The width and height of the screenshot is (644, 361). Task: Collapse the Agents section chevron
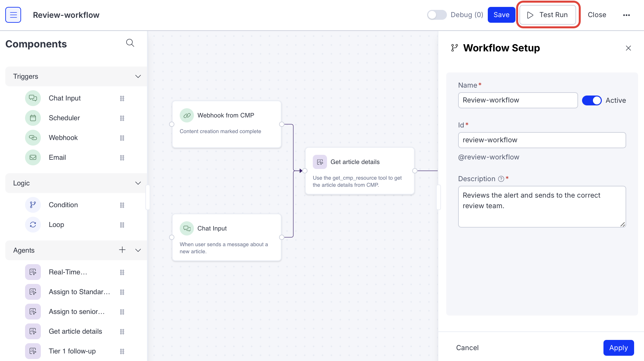click(x=138, y=250)
